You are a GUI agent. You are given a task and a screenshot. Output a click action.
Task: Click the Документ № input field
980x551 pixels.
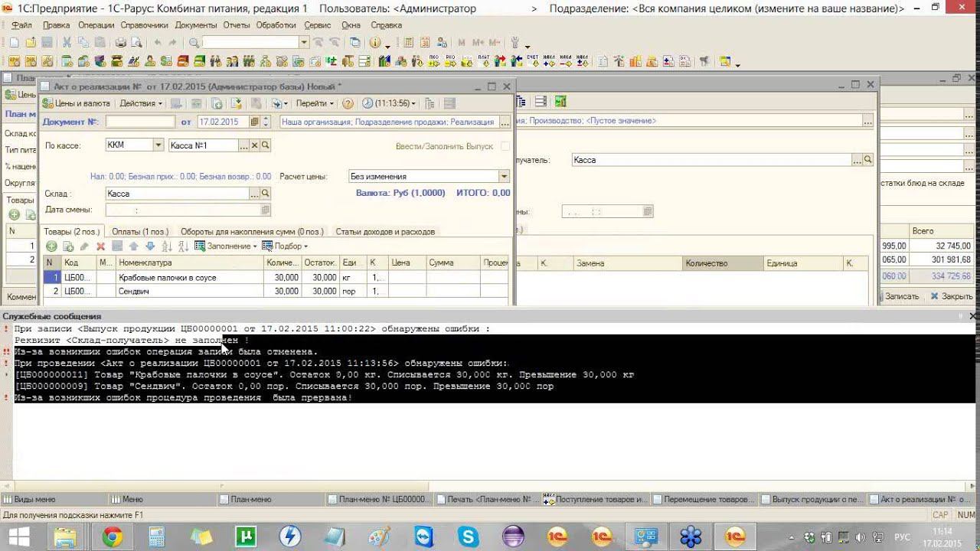pos(140,122)
